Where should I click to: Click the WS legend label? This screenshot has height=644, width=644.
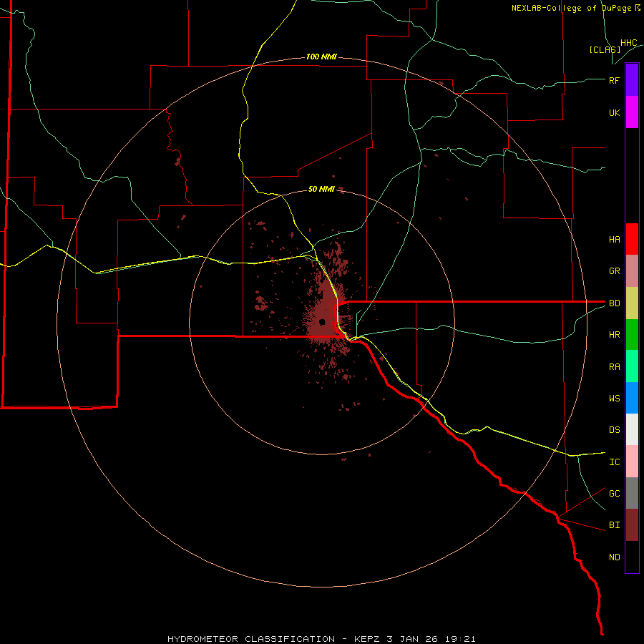pos(614,399)
